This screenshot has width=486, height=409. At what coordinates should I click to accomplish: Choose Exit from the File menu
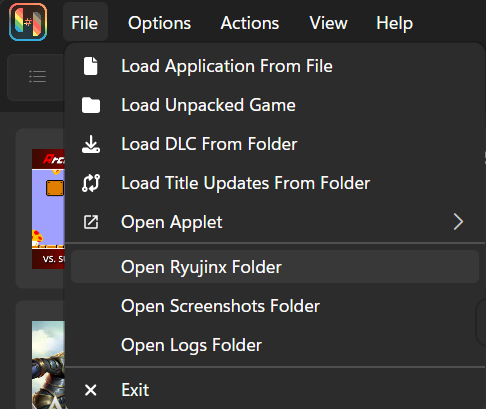point(275,390)
